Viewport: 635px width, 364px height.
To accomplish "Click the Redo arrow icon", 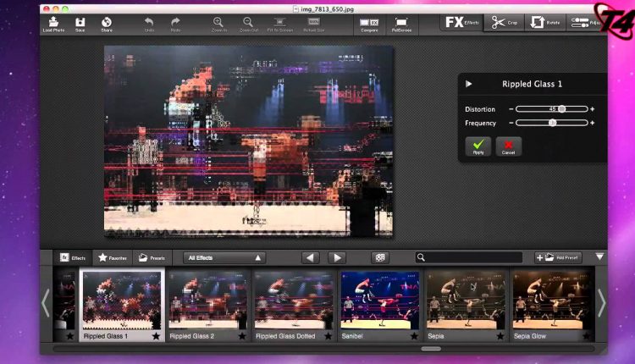I will tap(175, 25).
